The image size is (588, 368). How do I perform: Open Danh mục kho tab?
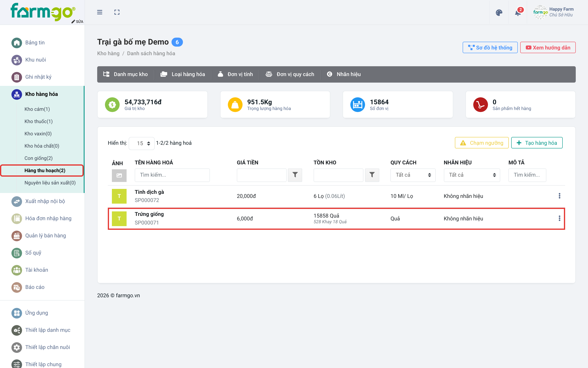[x=125, y=74]
